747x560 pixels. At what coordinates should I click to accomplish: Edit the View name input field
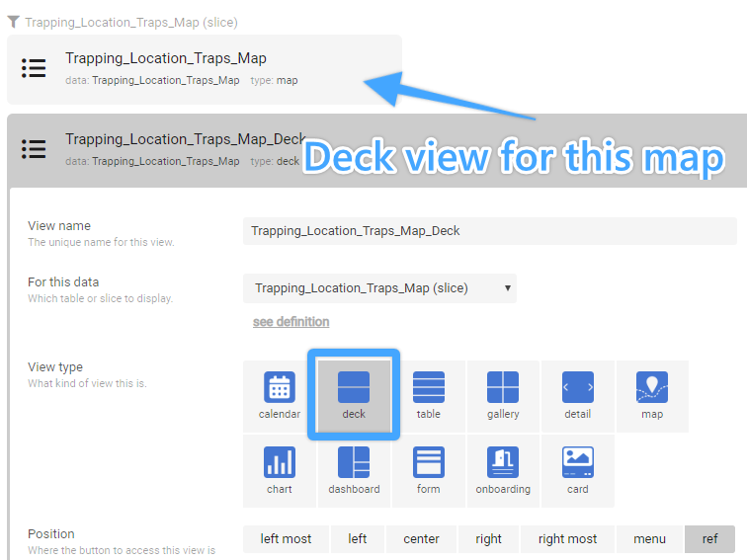point(490,231)
